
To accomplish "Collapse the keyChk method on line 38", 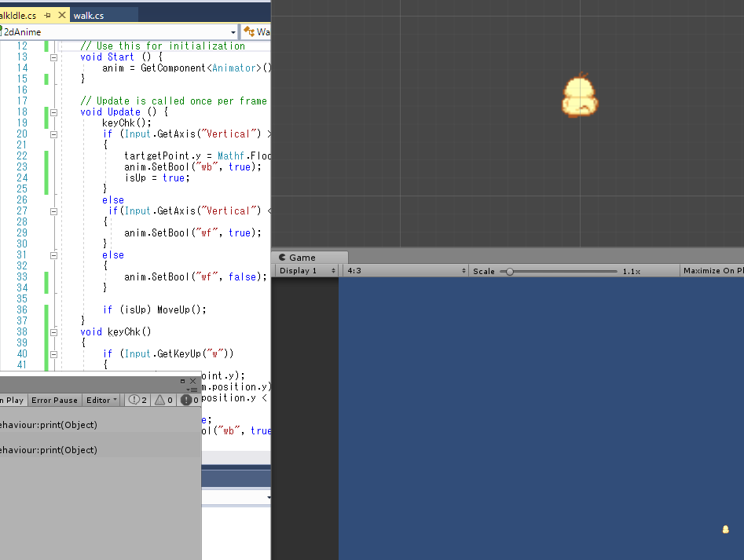I will (x=53, y=332).
